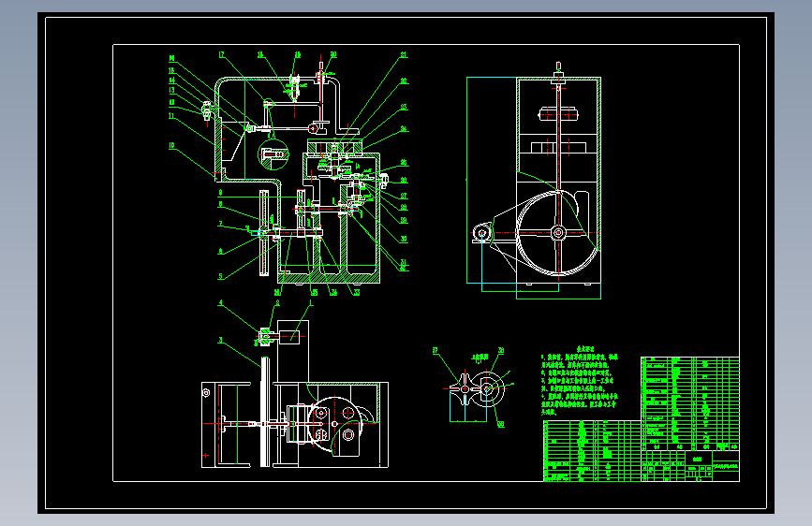Click part callout number 10
The image size is (812, 526).
coord(172,146)
